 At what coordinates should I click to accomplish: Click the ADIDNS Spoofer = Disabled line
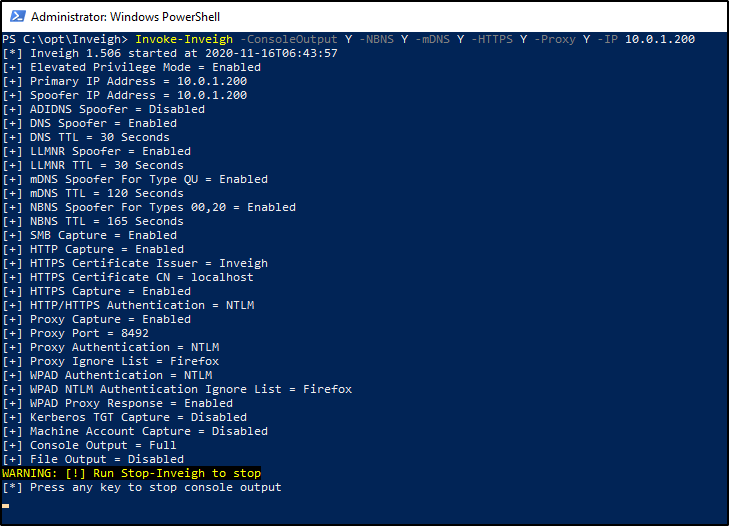(x=117, y=109)
